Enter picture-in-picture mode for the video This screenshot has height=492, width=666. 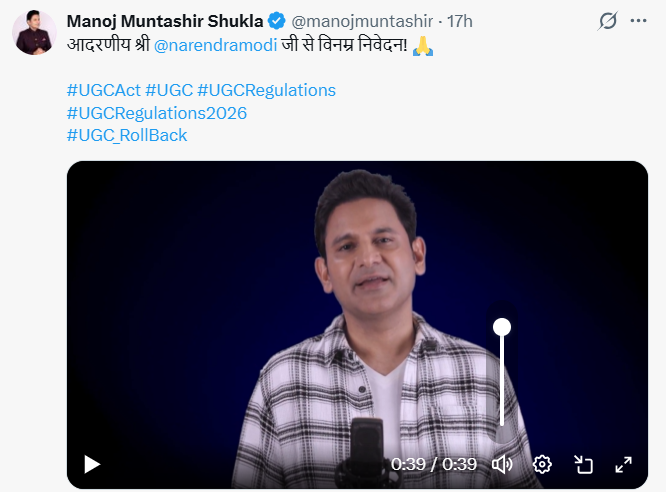(x=583, y=464)
